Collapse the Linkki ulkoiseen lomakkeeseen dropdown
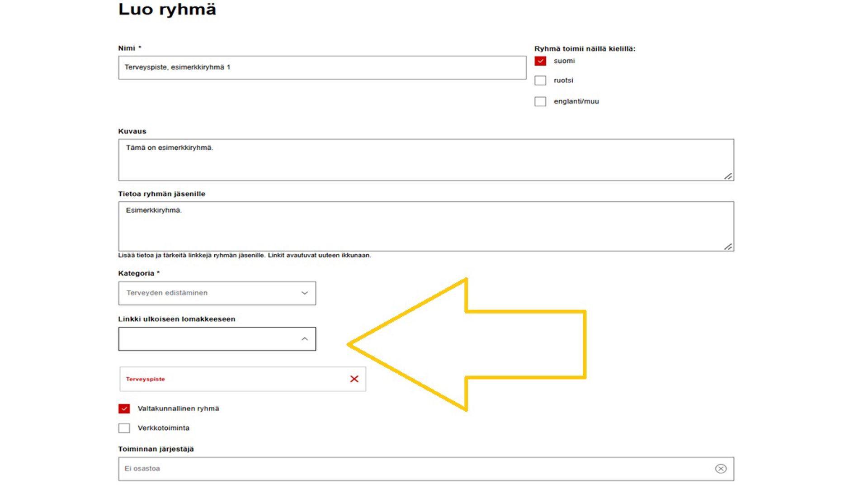This screenshot has height=485, width=868. [217, 339]
